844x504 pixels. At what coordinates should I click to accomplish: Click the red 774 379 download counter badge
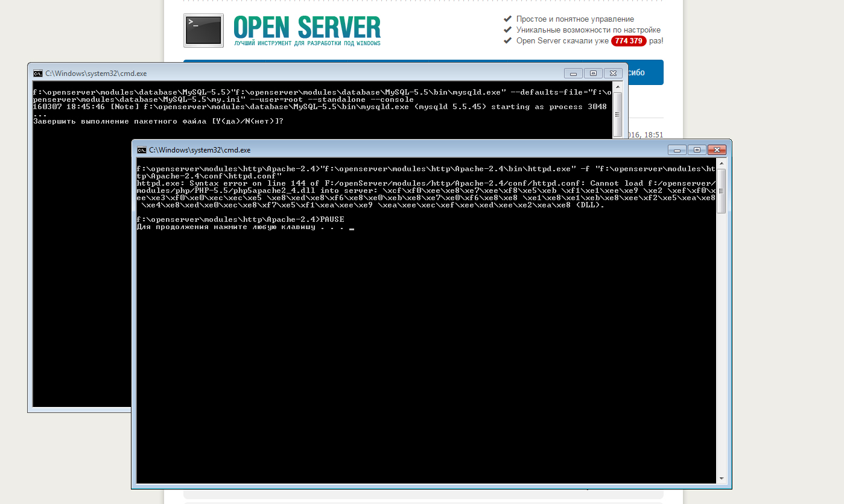pyautogui.click(x=629, y=41)
